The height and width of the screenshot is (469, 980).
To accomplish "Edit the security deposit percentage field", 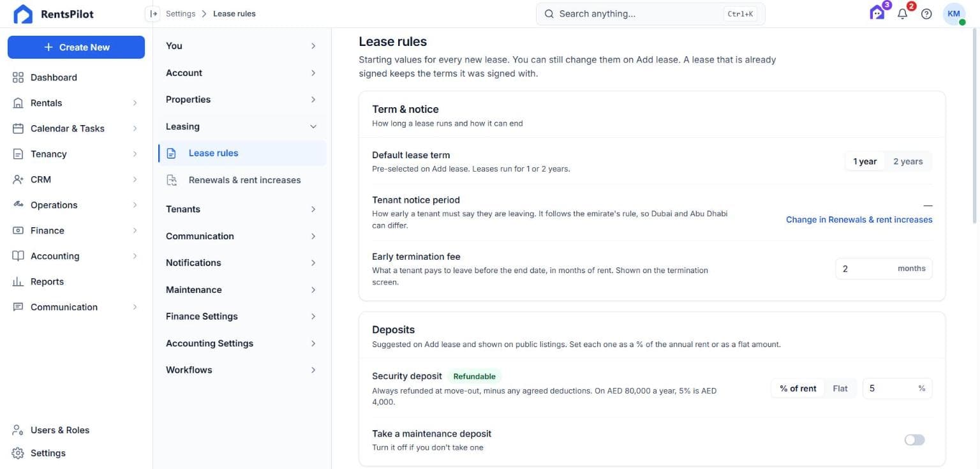I will coord(897,389).
